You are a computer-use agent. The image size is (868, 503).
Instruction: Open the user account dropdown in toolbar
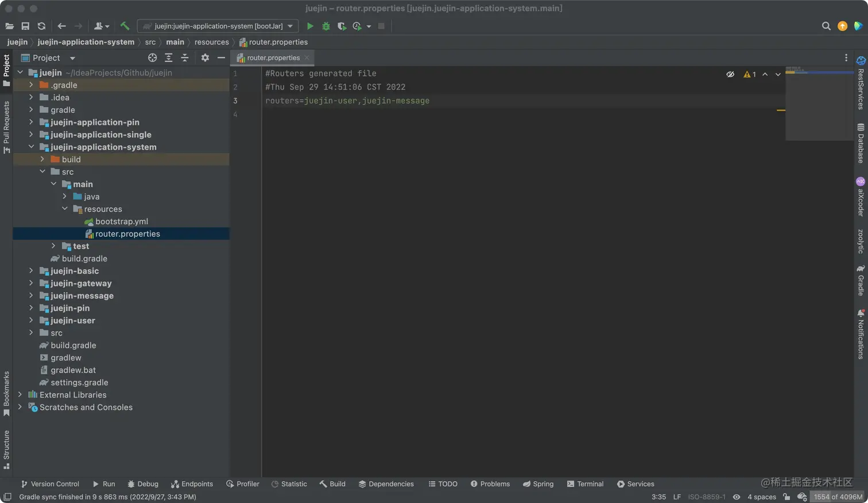102,26
